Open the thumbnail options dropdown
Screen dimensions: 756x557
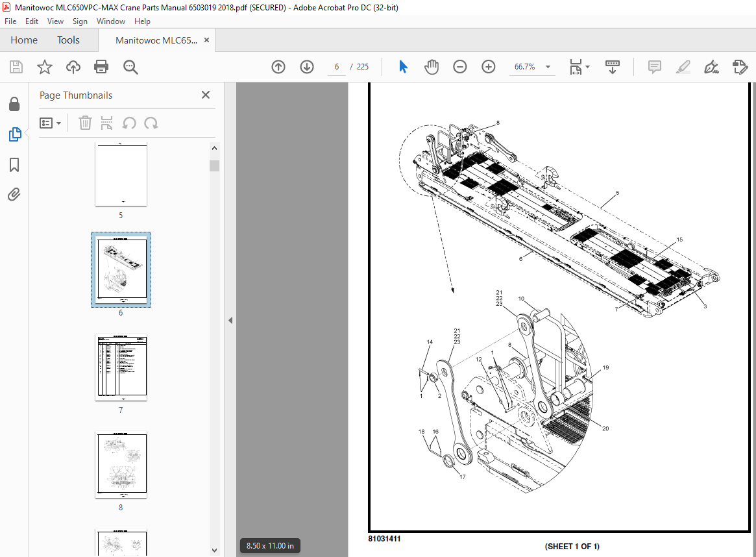tap(50, 123)
